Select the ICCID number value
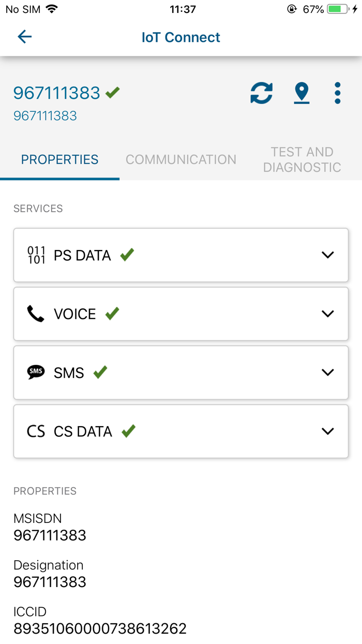Screen dimensions: 362x644 click(x=100, y=628)
